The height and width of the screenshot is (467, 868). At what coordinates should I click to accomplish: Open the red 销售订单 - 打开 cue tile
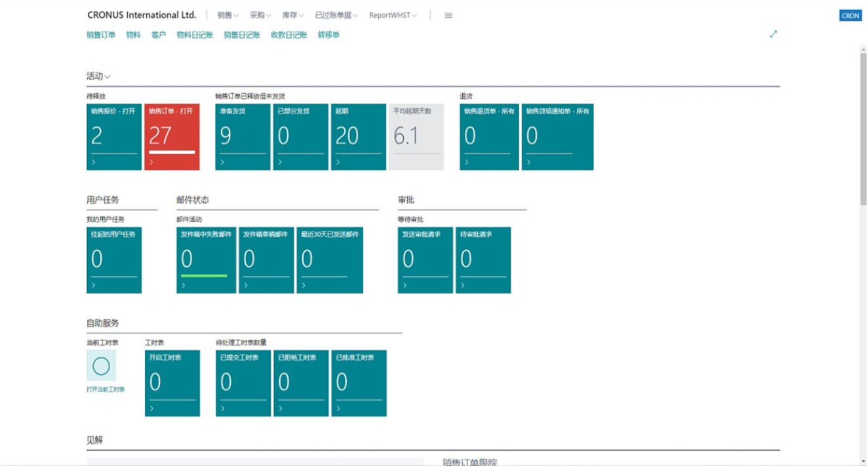(170, 136)
